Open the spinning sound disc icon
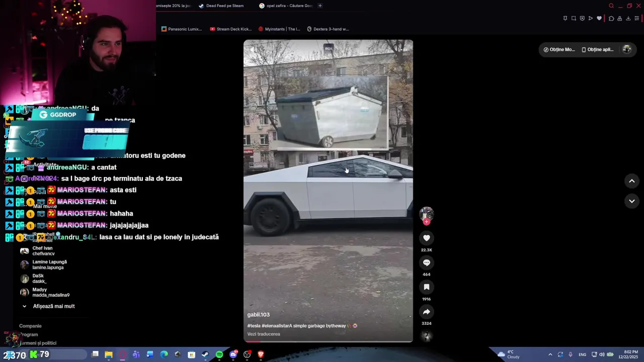 [427, 336]
